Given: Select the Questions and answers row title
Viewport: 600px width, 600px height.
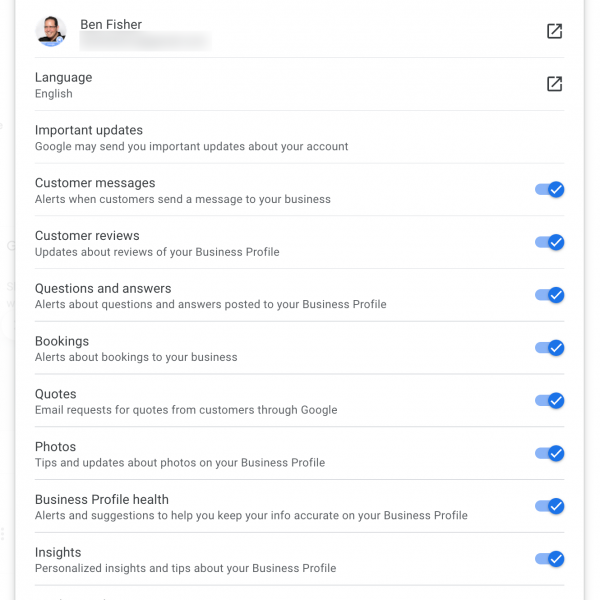Looking at the screenshot, I should (103, 289).
